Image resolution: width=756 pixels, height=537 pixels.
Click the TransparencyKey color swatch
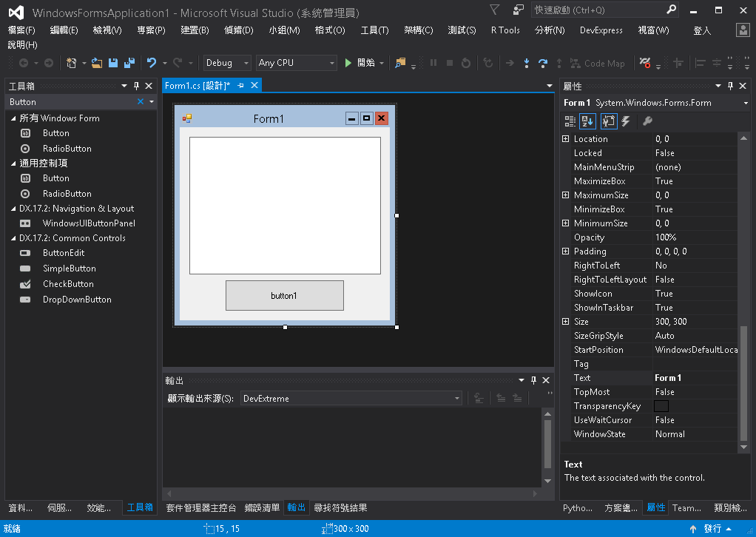point(661,406)
